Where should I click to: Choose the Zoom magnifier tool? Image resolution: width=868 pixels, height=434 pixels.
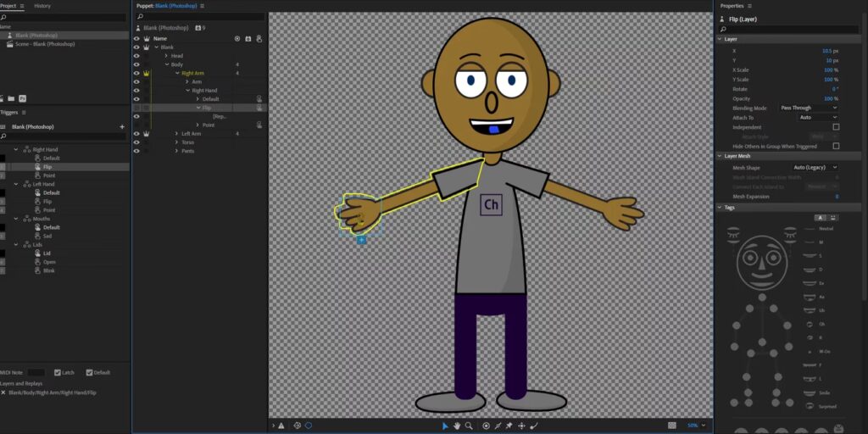coord(469,426)
